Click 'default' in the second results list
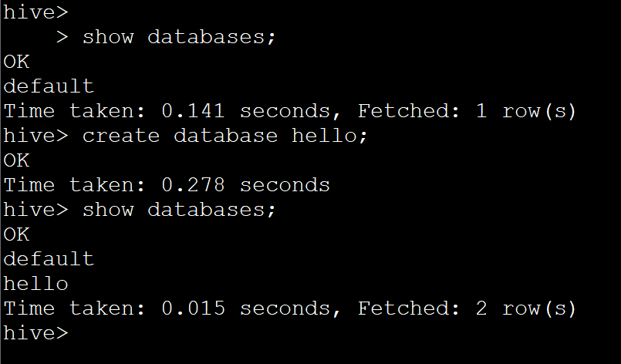621x364 pixels. point(49,258)
